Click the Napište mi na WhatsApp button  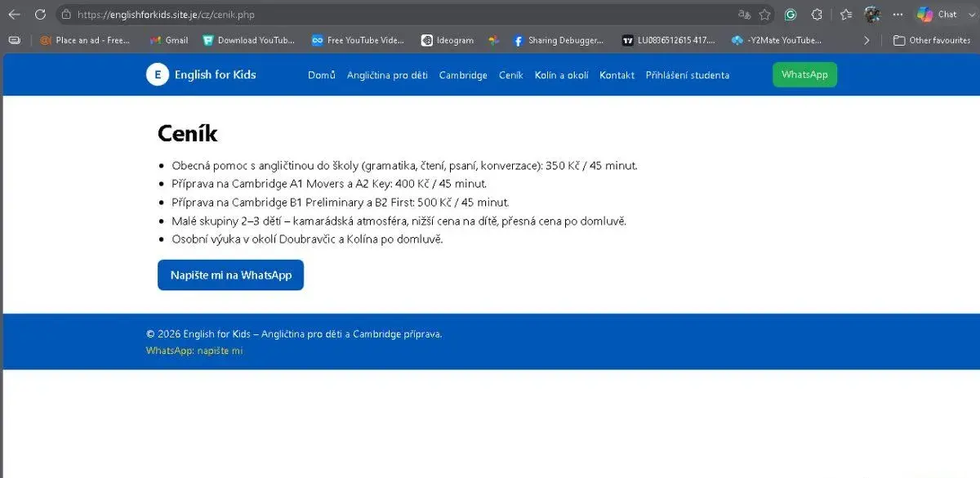[230, 275]
